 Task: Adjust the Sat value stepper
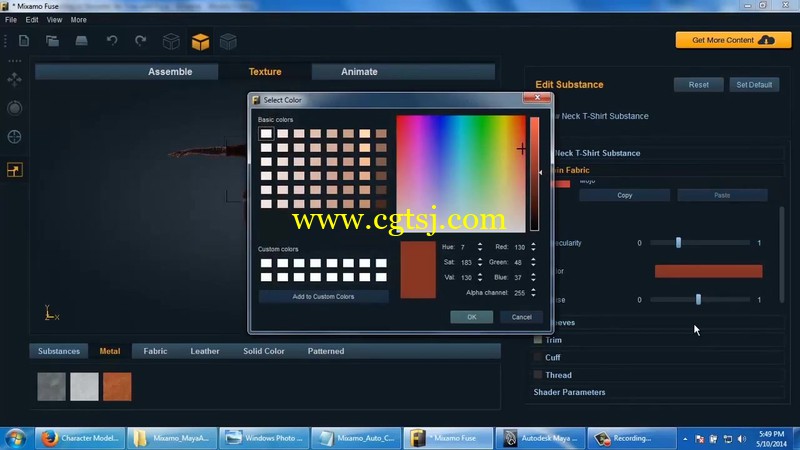point(480,262)
